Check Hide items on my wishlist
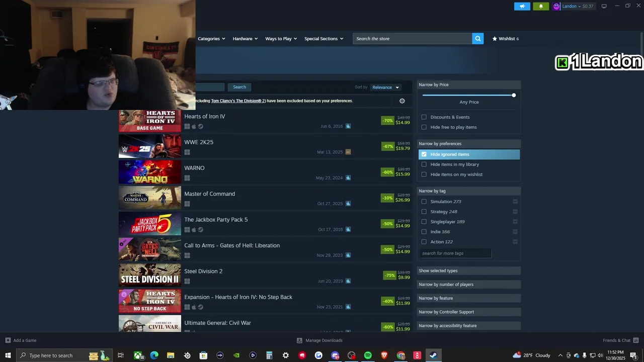The image size is (644, 362). (x=424, y=174)
